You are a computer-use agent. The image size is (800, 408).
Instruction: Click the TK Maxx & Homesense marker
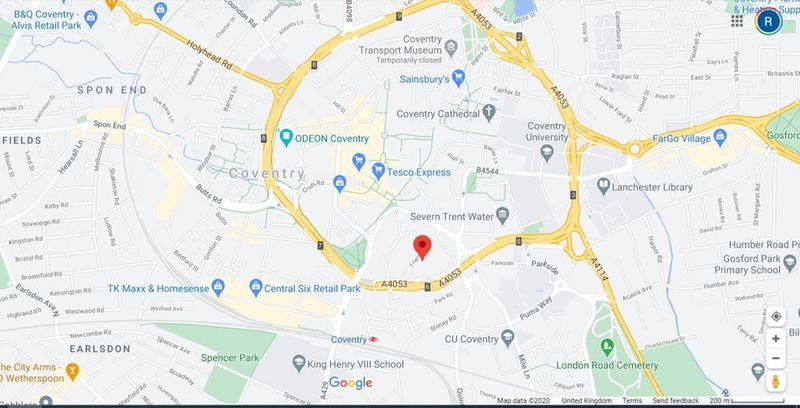click(x=218, y=288)
